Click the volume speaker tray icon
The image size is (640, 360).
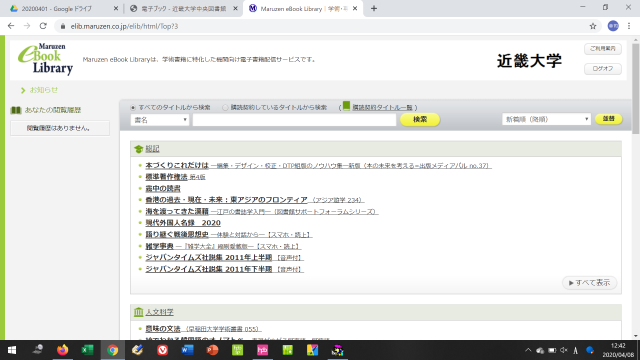point(564,350)
